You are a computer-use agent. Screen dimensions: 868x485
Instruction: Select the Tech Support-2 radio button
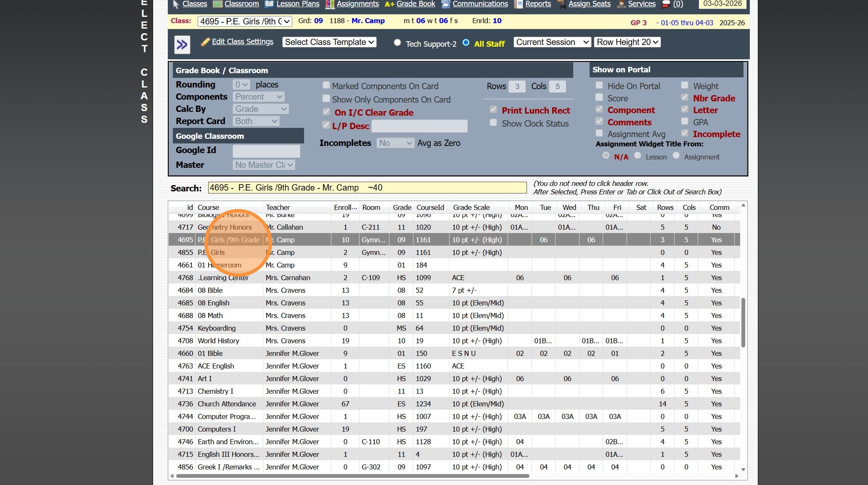[397, 42]
